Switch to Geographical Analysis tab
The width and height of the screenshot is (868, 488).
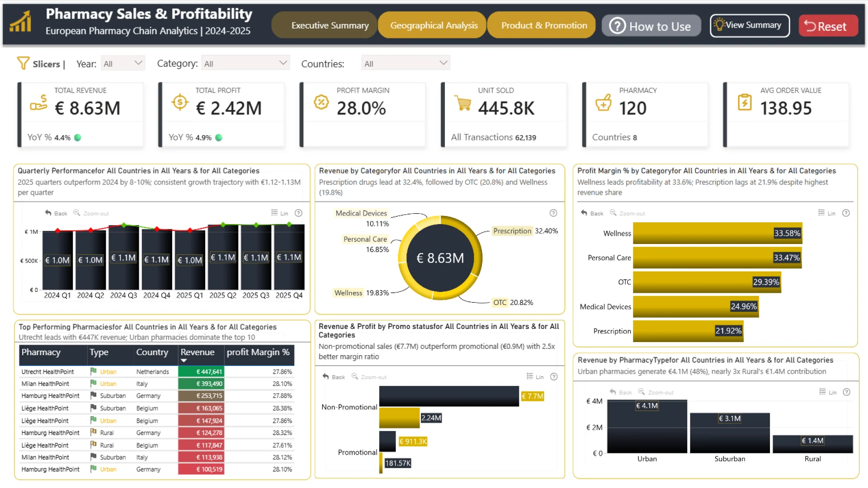point(433,25)
